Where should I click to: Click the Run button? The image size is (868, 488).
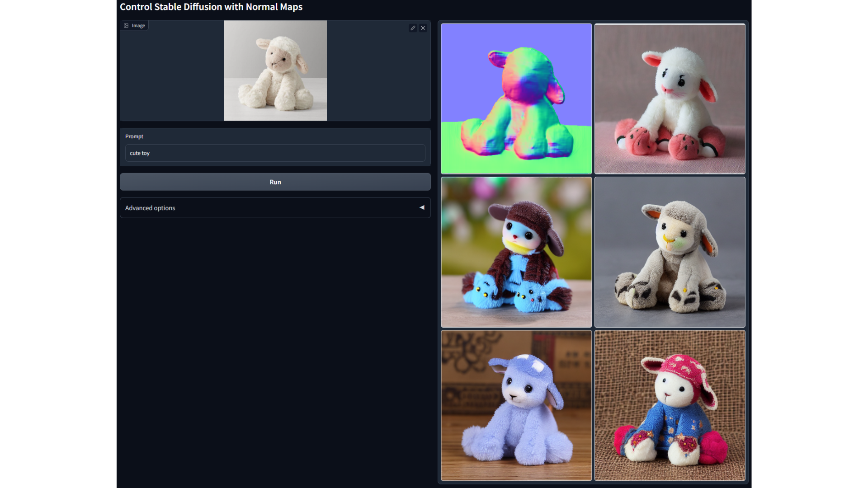click(275, 182)
